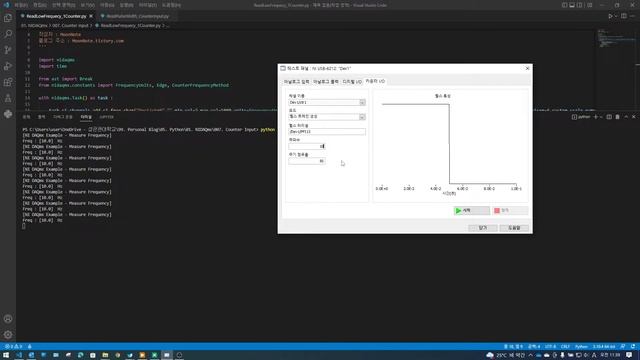Click the Python interpreter version in the status bar
This screenshot has width=640, height=360.
tap(604, 347)
